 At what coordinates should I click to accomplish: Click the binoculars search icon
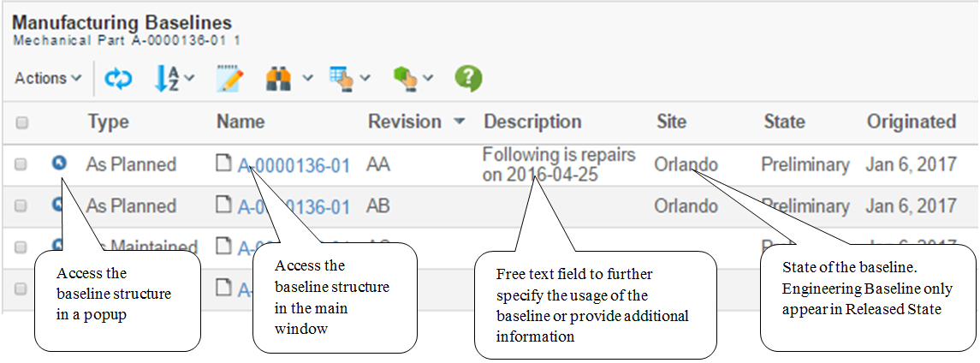pyautogui.click(x=279, y=79)
